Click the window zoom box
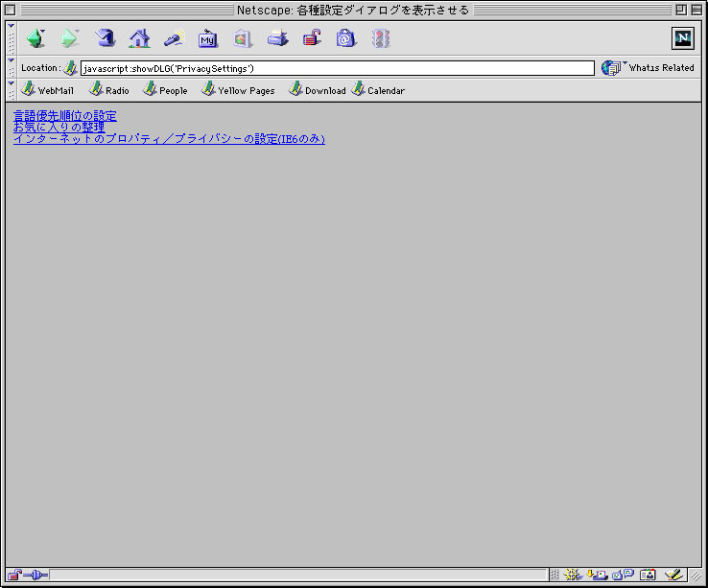 coord(681,10)
